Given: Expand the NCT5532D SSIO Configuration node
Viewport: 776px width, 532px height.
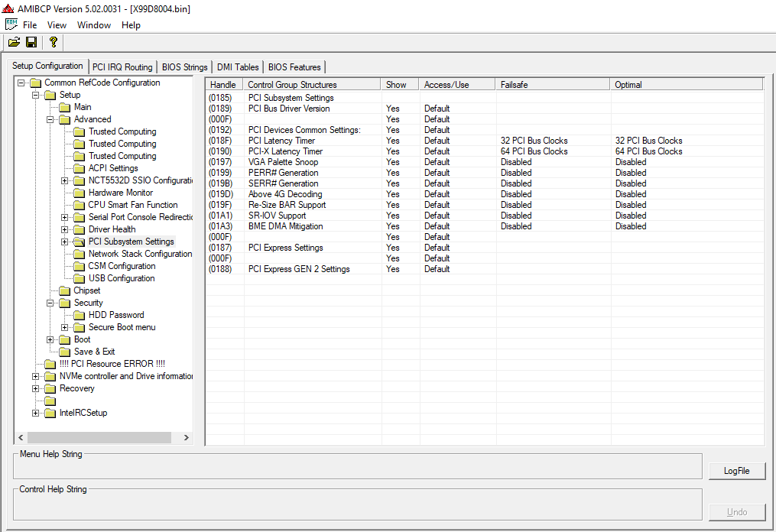Looking at the screenshot, I should tap(65, 180).
